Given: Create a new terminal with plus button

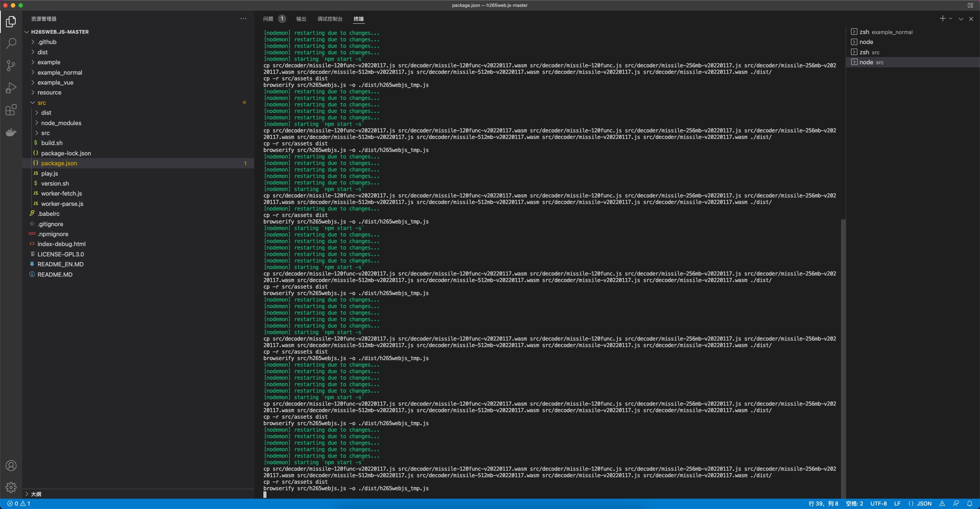Looking at the screenshot, I should click(x=942, y=18).
